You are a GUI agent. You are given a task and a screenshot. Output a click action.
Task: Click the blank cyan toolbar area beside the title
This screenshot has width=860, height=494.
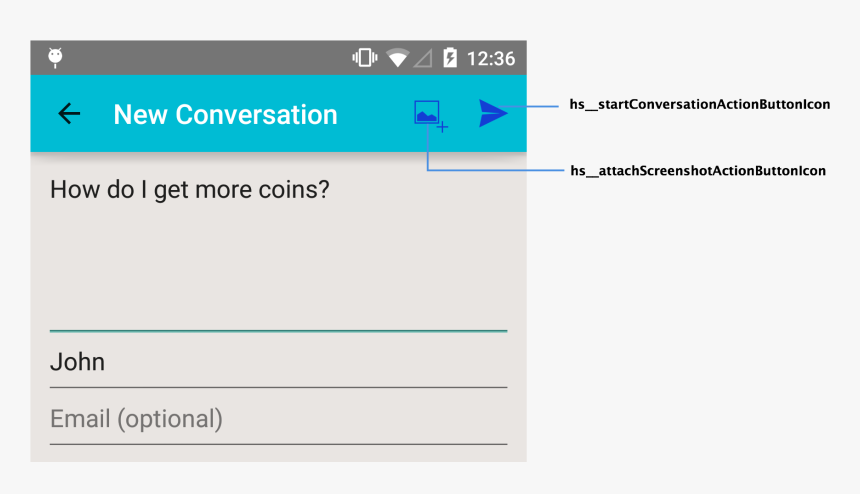[376, 114]
